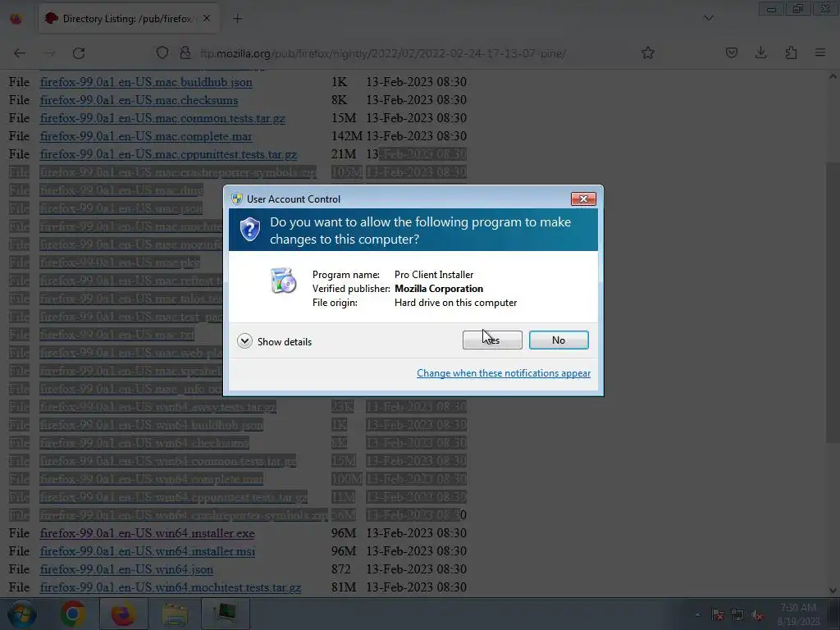Click the browser back arrow
The width and height of the screenshot is (840, 630).
[20, 53]
